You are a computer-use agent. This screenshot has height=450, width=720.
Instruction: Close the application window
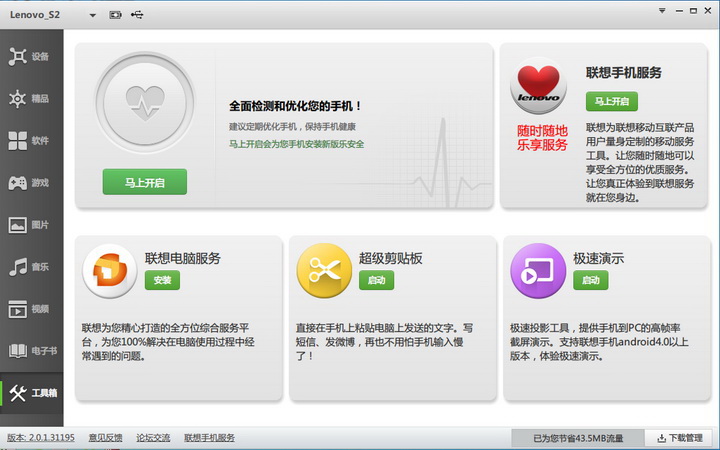pos(708,11)
